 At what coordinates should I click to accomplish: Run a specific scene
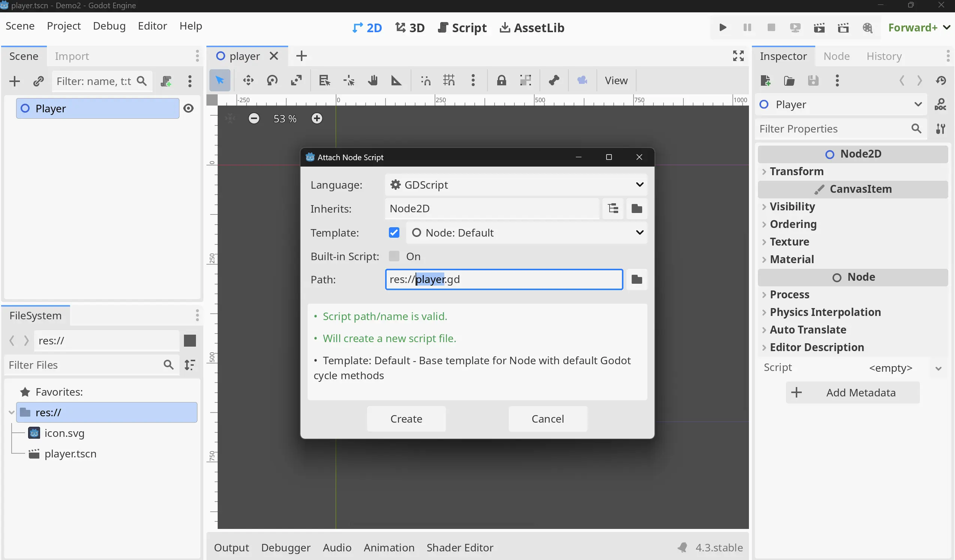(x=843, y=28)
